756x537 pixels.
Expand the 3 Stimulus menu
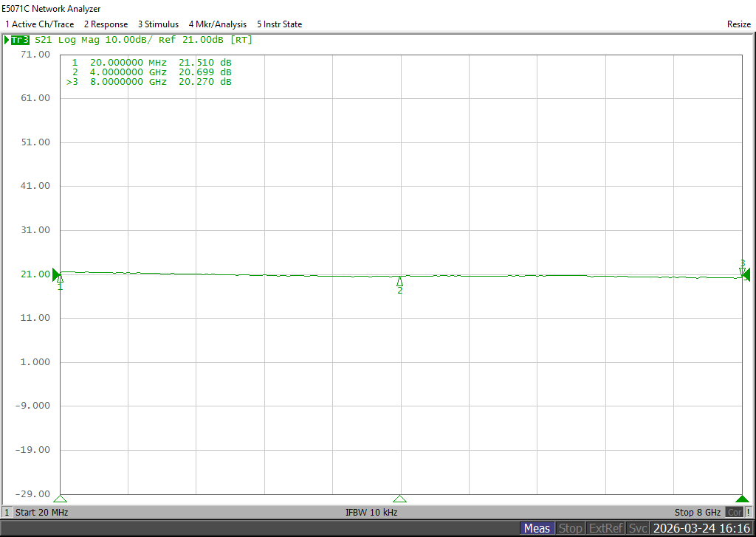158,24
